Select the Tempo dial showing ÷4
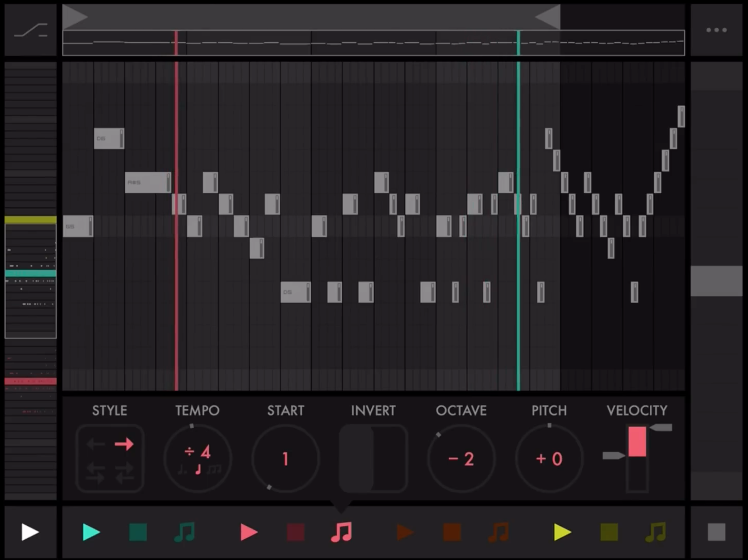This screenshot has height=560, width=748. [x=198, y=458]
